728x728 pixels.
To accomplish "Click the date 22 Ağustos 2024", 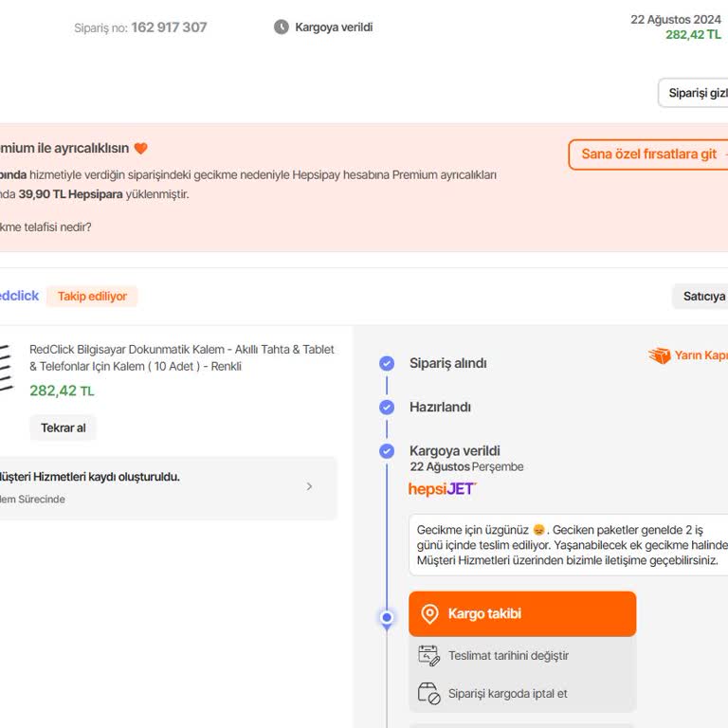I will (x=676, y=20).
